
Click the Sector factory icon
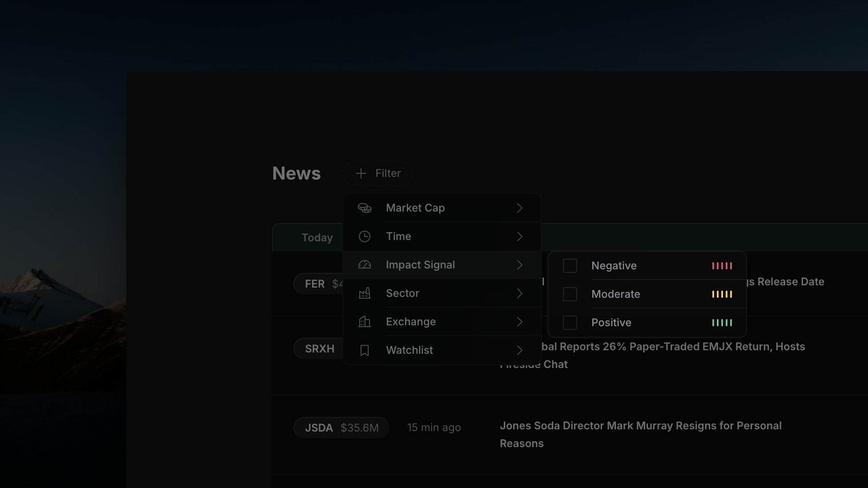(x=365, y=293)
